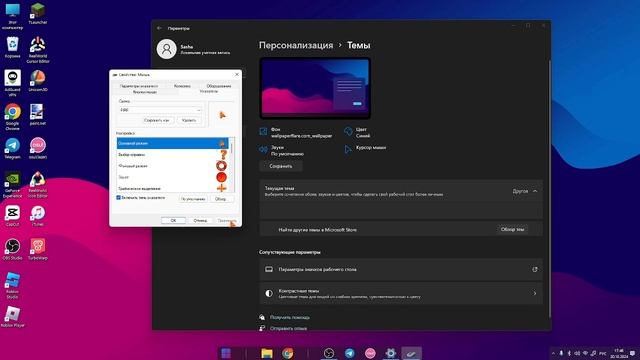
Task: Click the theme preview thumbnail
Action: 315,88
